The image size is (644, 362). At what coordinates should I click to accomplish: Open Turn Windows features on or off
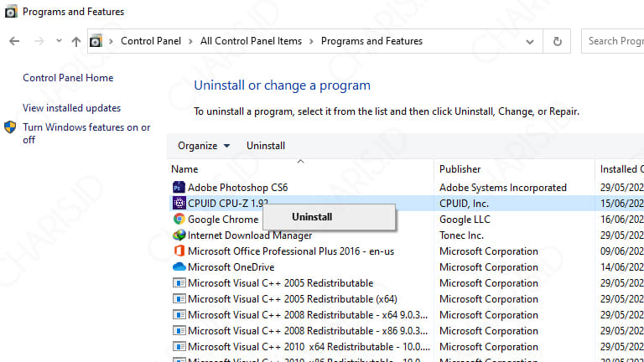click(x=86, y=133)
